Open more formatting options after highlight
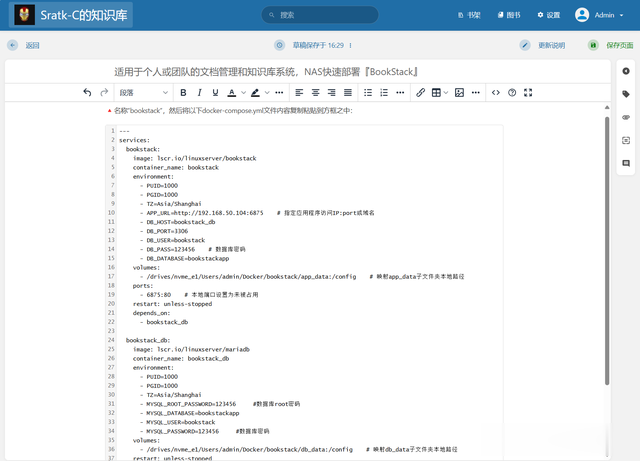This screenshot has height=461, width=640. [x=279, y=93]
